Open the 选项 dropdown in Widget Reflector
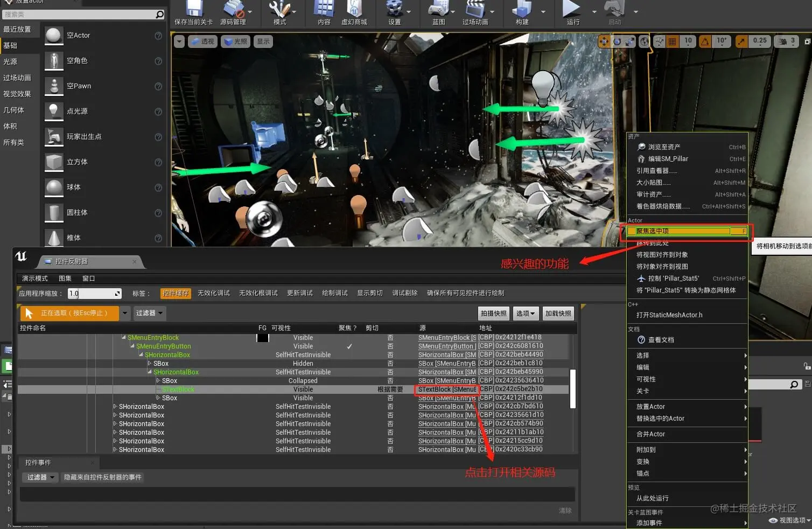Viewport: 812px width, 529px height. 526,314
